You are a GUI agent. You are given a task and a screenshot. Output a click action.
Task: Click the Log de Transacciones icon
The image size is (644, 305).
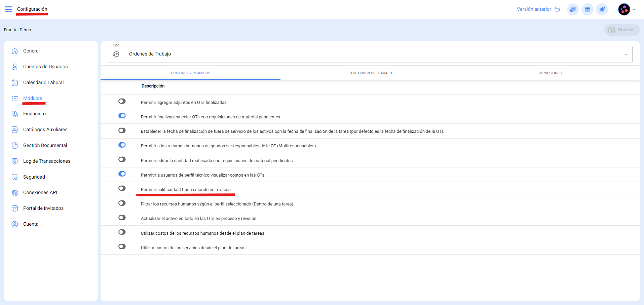pos(15,161)
